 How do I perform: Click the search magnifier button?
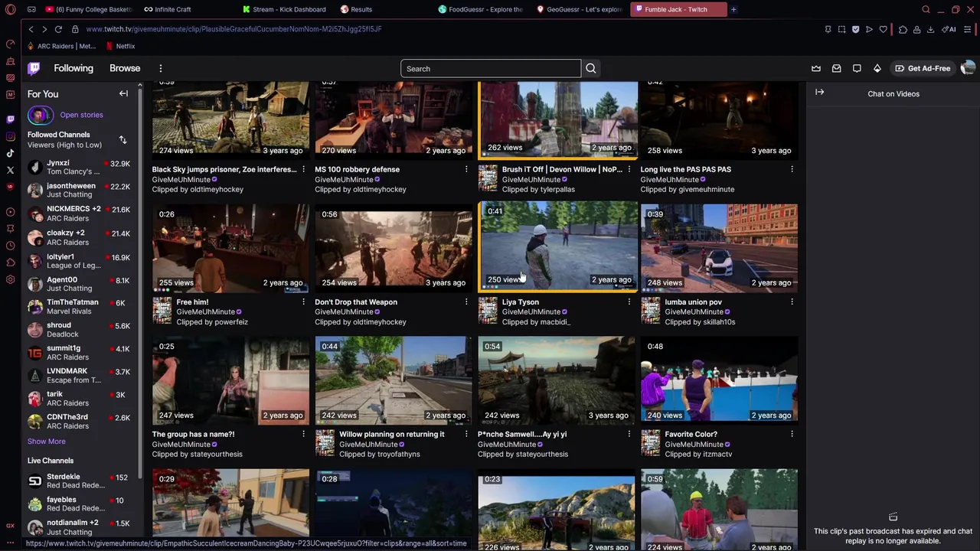pos(590,69)
